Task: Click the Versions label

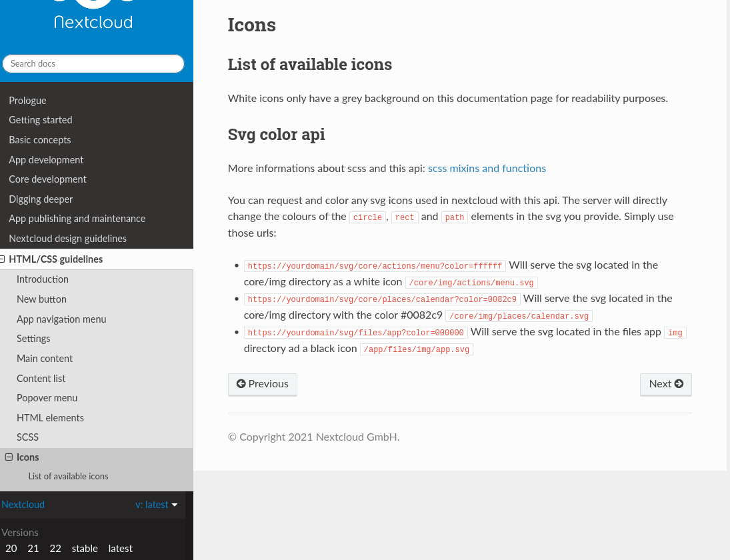Action: point(19,533)
